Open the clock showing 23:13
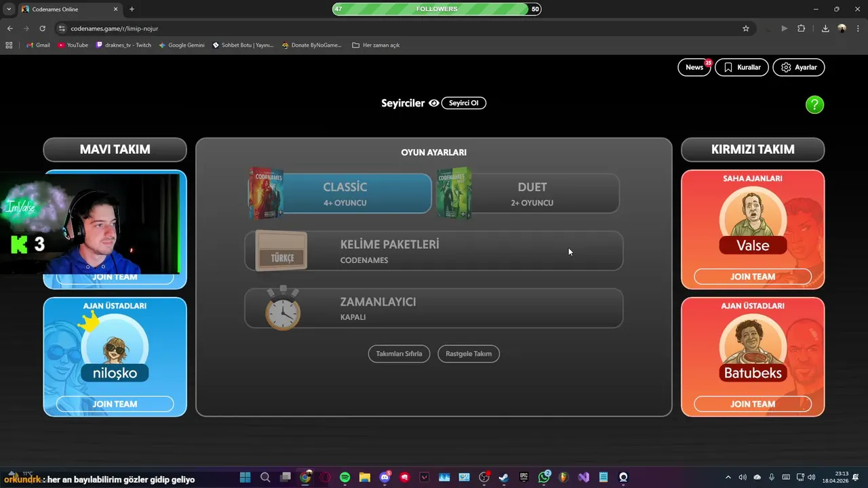Image resolution: width=868 pixels, height=488 pixels. [837, 477]
